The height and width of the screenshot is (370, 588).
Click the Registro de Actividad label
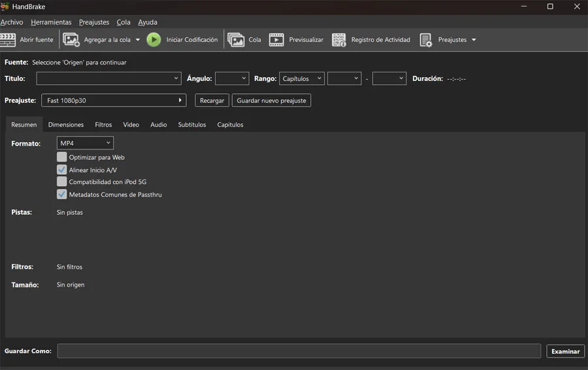pos(381,40)
